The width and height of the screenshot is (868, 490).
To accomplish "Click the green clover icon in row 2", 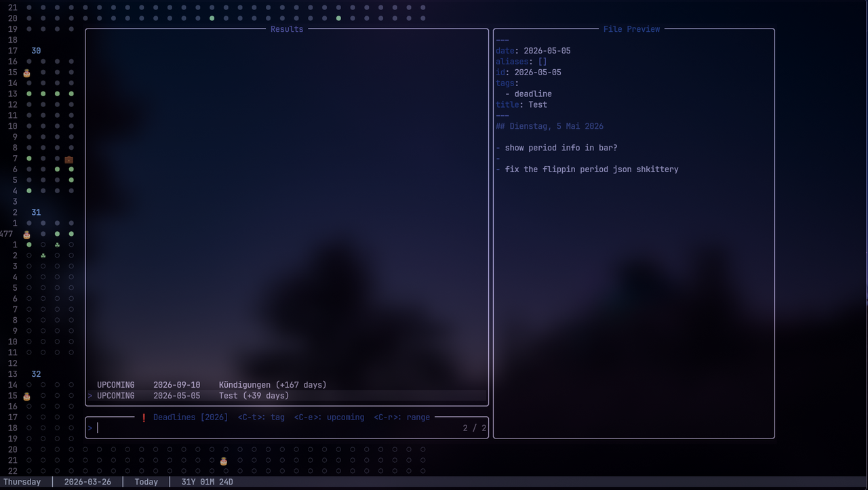I will pos(43,256).
